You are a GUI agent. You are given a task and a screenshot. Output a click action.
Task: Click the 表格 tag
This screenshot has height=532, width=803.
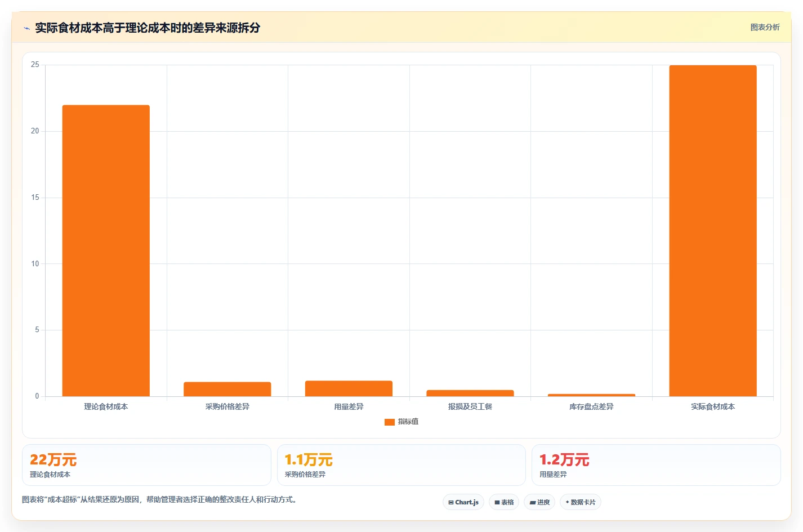pos(504,502)
